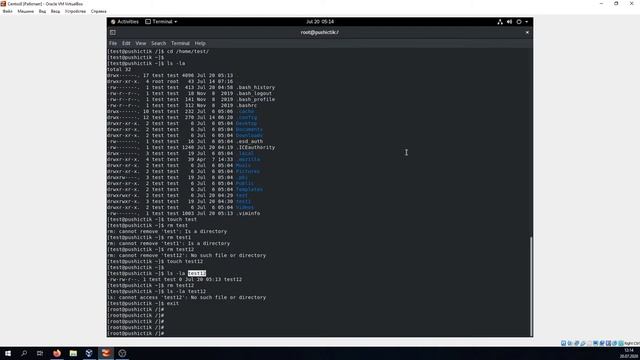This screenshot has width=640, height=360.
Task: Open the clock showing Jul 20 05:14
Action: coord(320,22)
